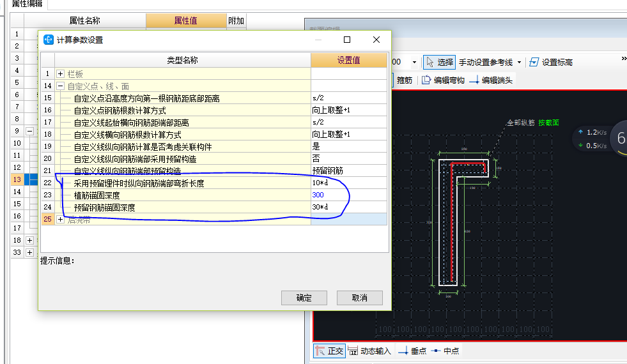Click the 设置值 column header

(349, 60)
